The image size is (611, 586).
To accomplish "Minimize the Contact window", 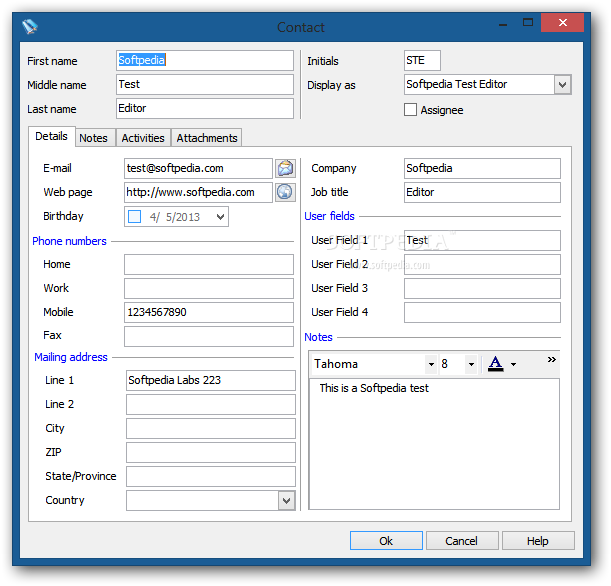I will [x=503, y=23].
